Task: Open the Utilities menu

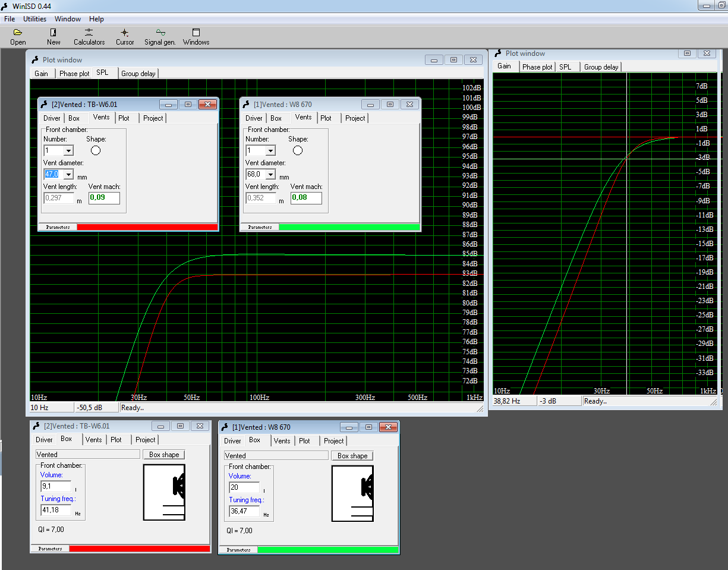Action: click(34, 19)
